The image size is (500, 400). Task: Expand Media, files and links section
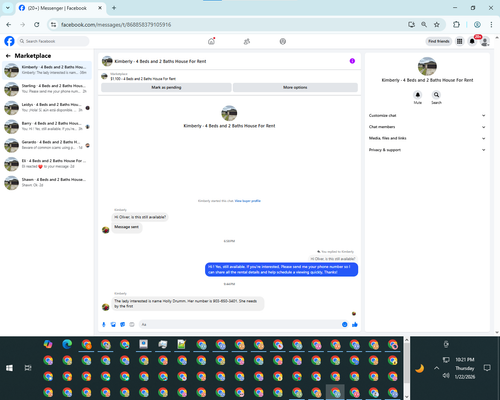(427, 138)
